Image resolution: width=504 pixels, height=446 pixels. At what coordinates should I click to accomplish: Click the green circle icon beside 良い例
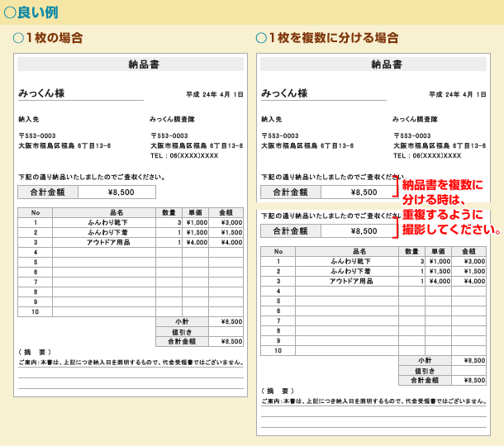tap(10, 12)
